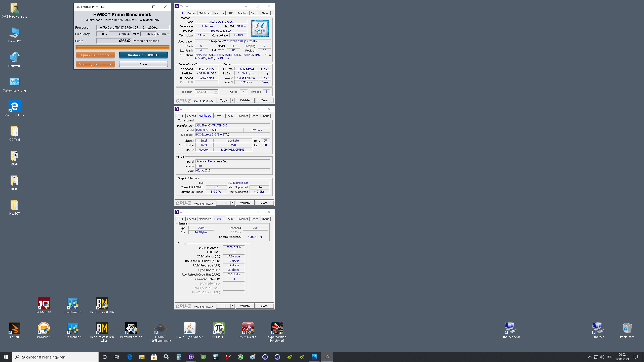Viewport: 644px width, 362px height.
Task: Open the Socket #1 selection dropdown
Action: [x=206, y=92]
